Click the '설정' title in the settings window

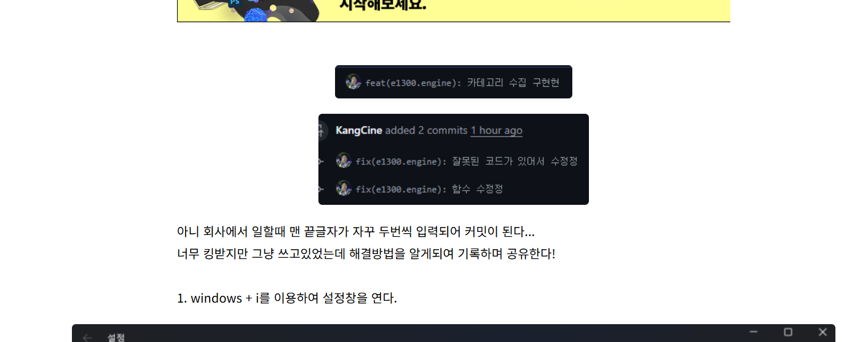pos(116,338)
